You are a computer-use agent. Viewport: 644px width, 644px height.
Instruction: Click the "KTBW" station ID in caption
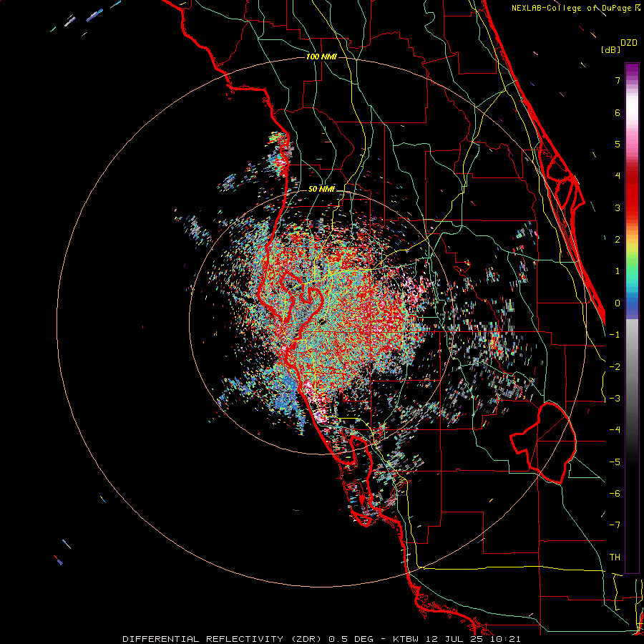click(406, 639)
